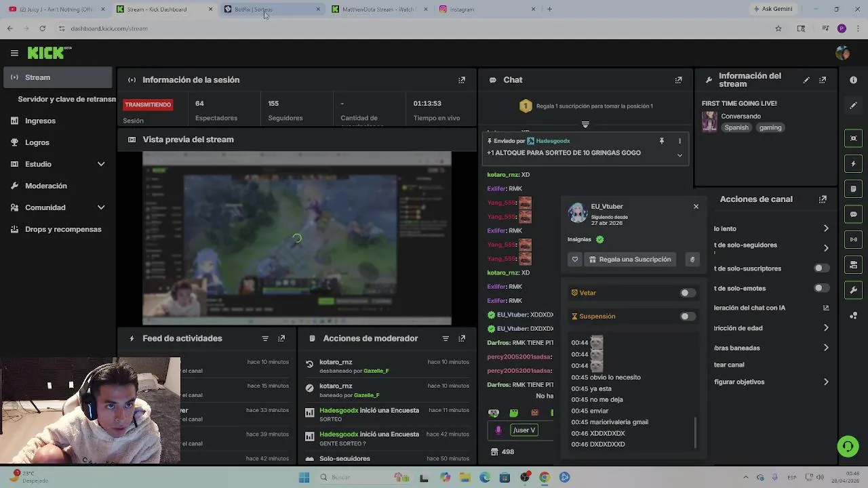Image resolution: width=868 pixels, height=488 pixels.
Task: Expand the pinned message chevron
Action: [x=679, y=155]
